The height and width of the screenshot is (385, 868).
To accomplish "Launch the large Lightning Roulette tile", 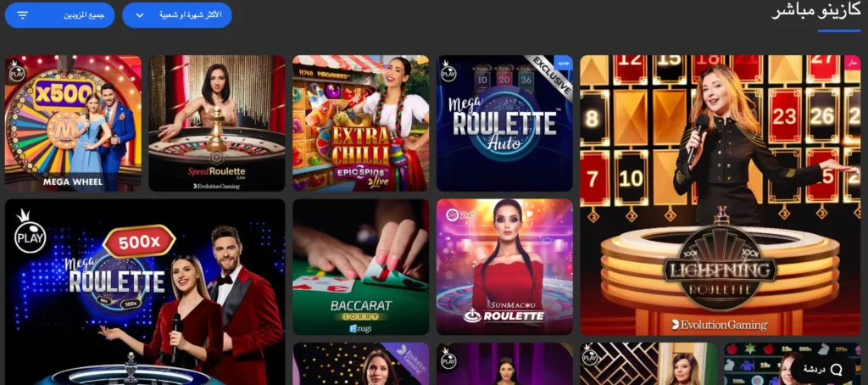I will (721, 195).
